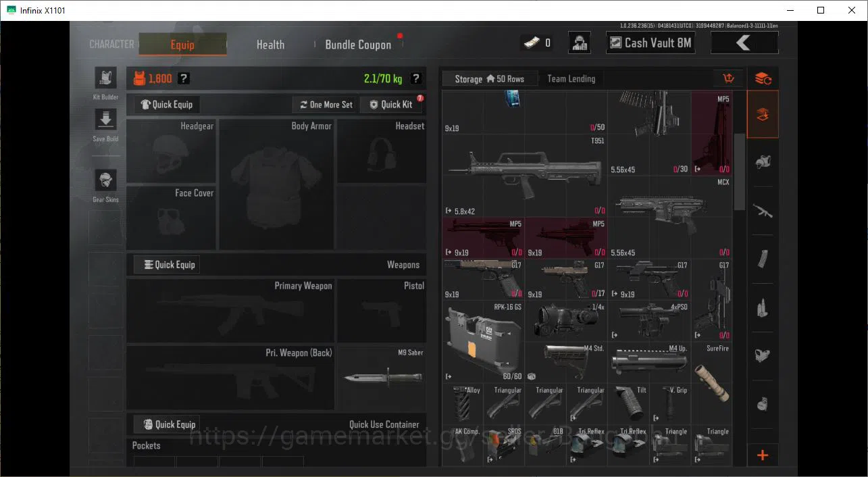Select the AK Comp. item
Image resolution: width=868 pixels, height=477 pixels.
tap(463, 445)
